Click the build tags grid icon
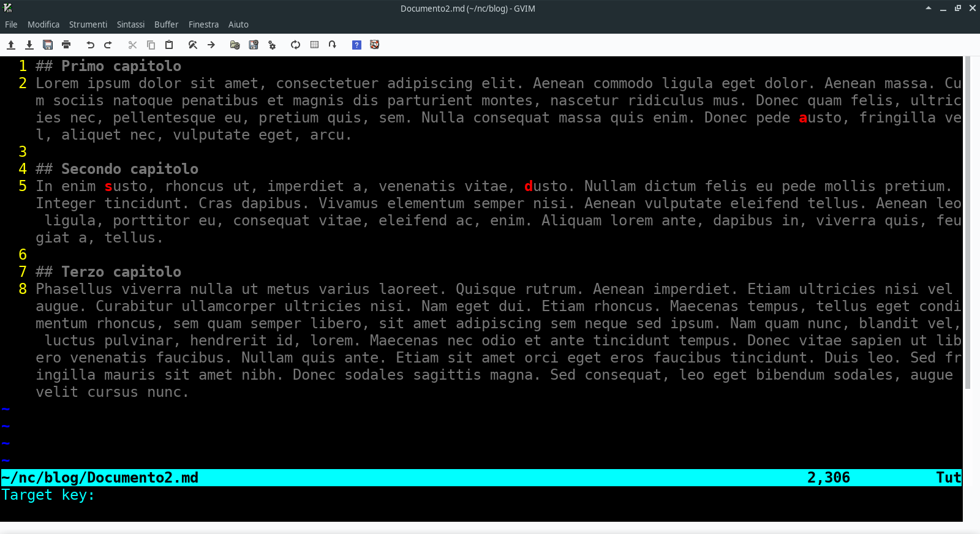The image size is (980, 534). pos(314,45)
